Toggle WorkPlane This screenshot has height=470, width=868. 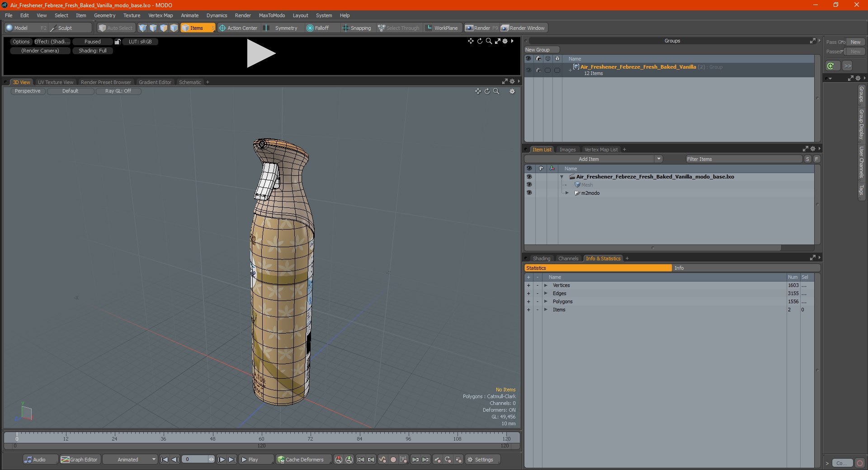point(442,28)
